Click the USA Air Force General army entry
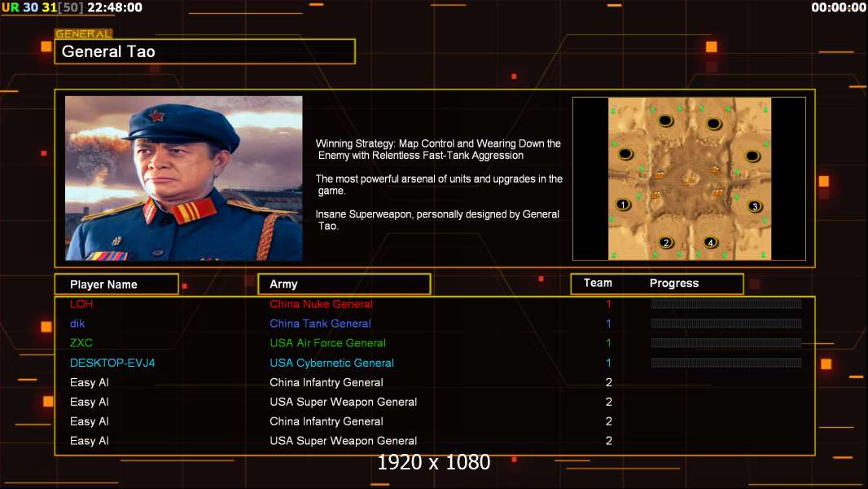This screenshot has width=868, height=489. tap(327, 343)
